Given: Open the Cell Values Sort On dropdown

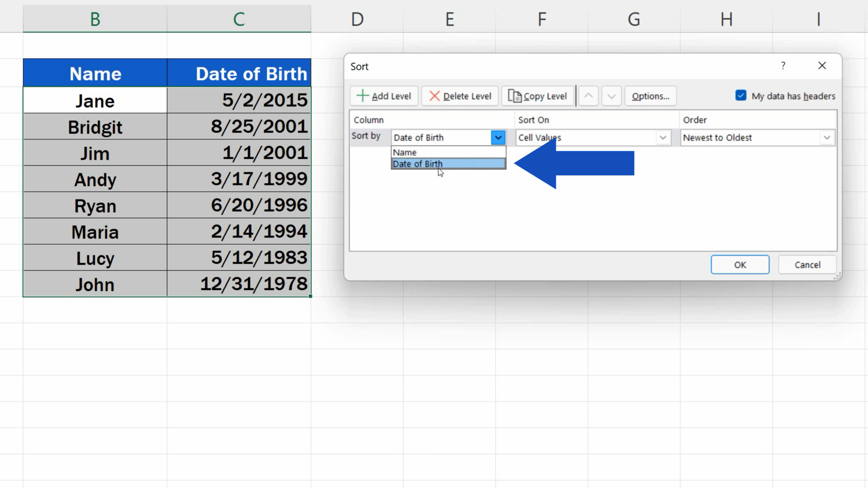Looking at the screenshot, I should click(x=663, y=137).
